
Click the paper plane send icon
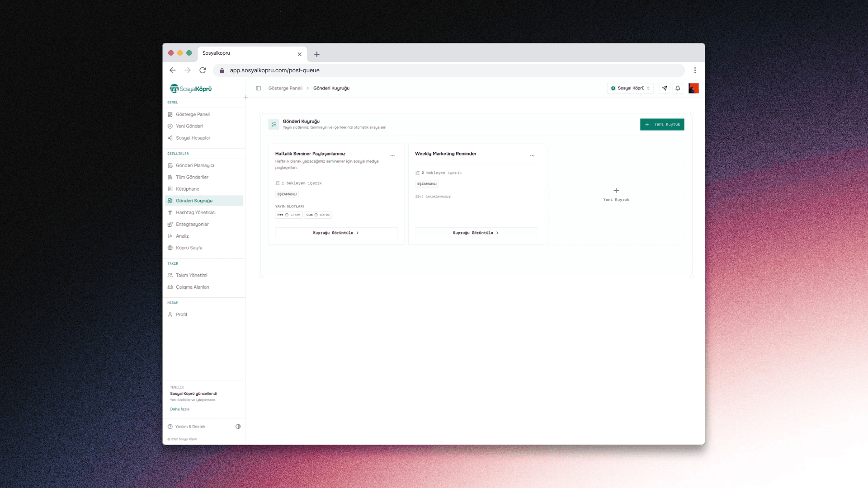pos(665,89)
